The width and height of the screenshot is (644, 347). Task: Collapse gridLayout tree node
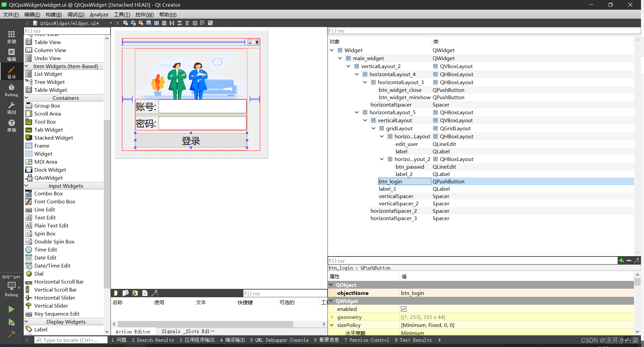click(373, 128)
